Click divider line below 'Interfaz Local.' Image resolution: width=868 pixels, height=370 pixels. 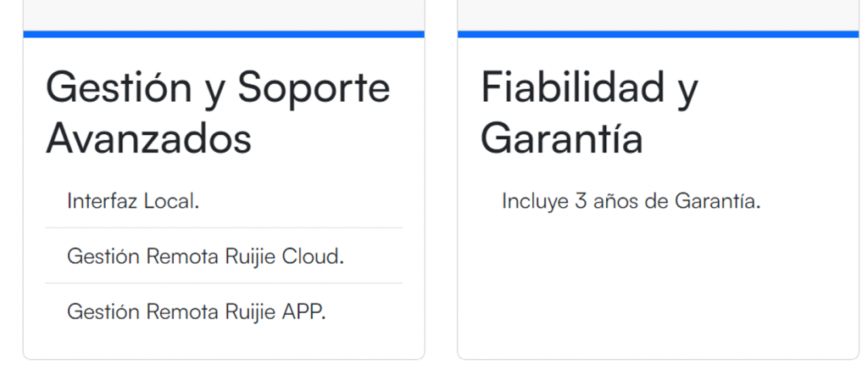coord(224,227)
